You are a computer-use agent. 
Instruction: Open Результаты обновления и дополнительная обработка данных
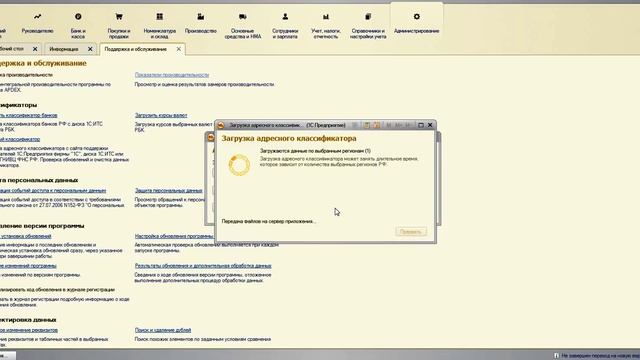pos(203,266)
